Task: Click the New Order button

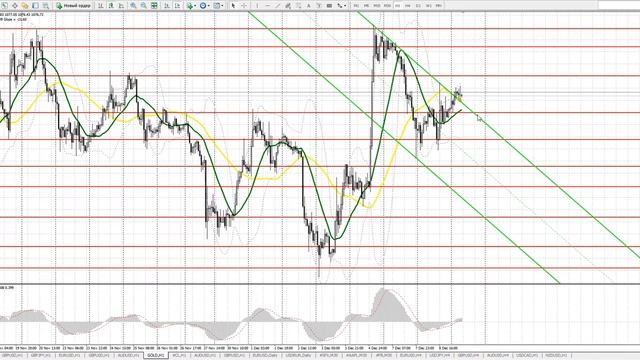Action: pos(73,6)
